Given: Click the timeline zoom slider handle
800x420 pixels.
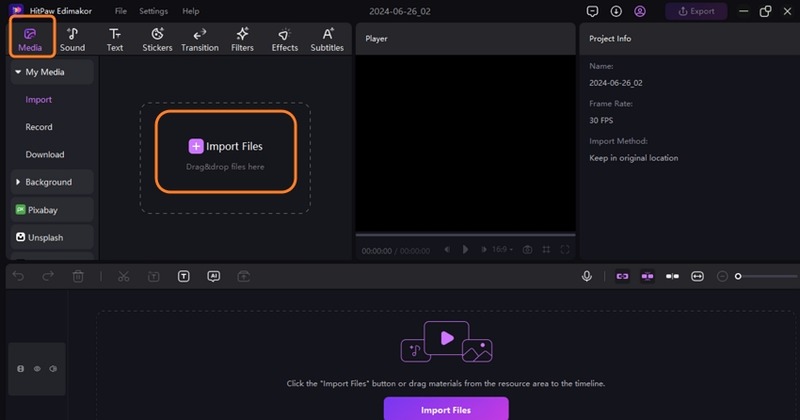Looking at the screenshot, I should (x=738, y=276).
